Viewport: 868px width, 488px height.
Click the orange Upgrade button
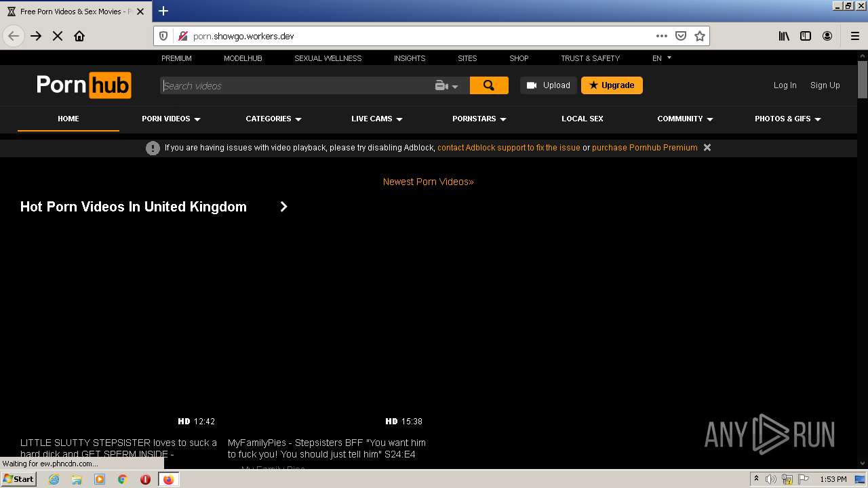[612, 85]
